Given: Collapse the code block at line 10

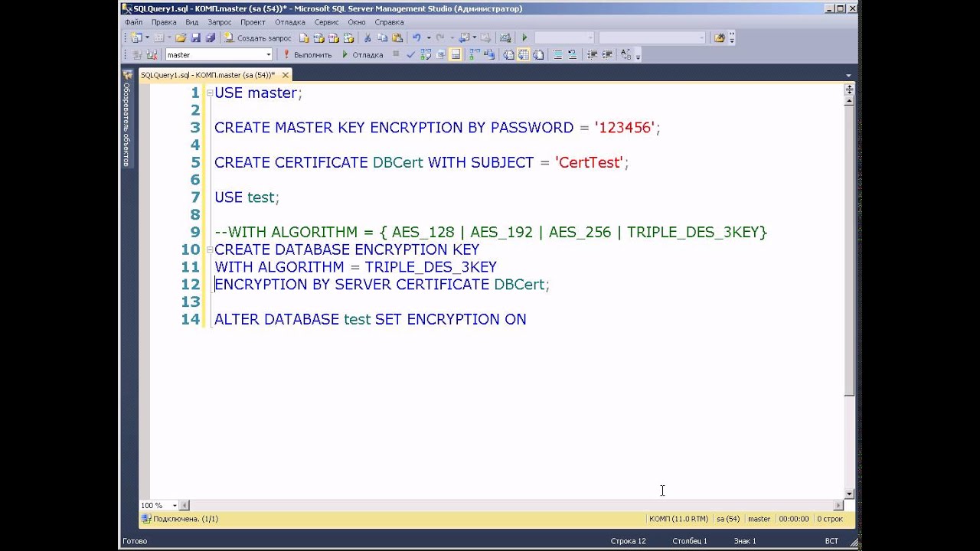Looking at the screenshot, I should pos(210,249).
